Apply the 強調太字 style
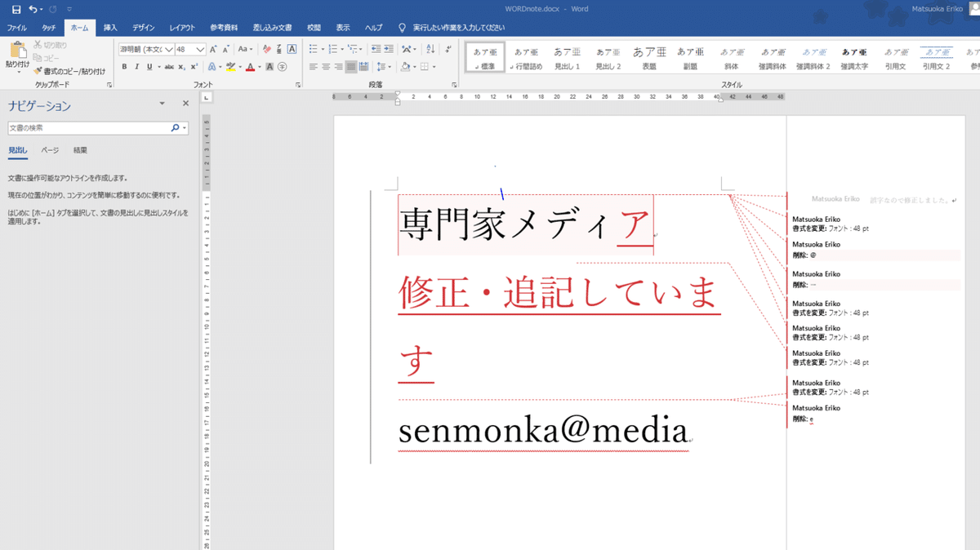 point(854,57)
